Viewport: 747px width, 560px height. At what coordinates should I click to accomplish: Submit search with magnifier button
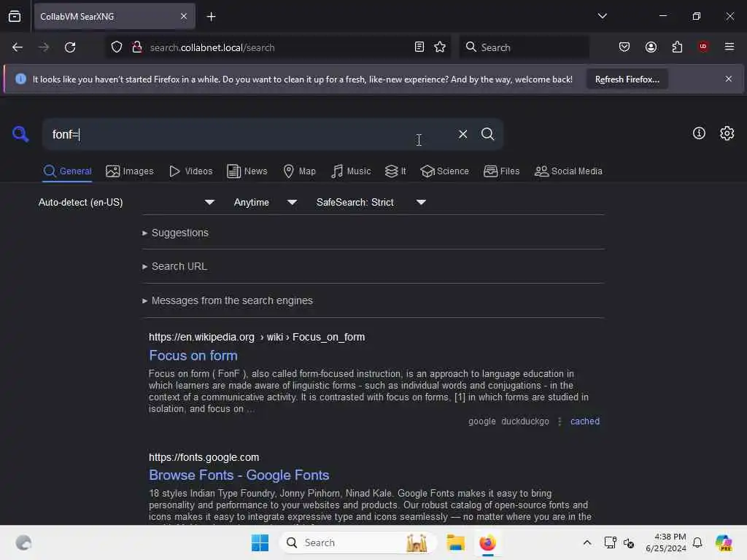487,134
